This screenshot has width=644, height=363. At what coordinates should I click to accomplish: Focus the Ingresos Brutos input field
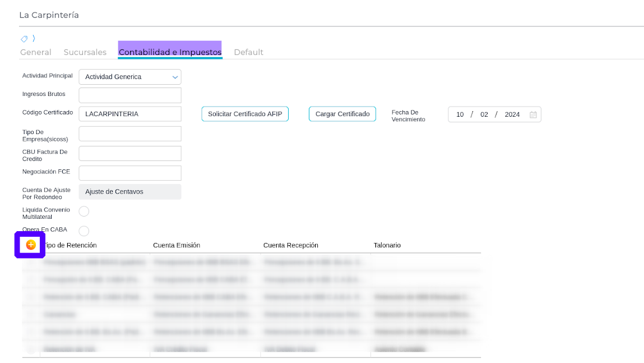point(130,95)
